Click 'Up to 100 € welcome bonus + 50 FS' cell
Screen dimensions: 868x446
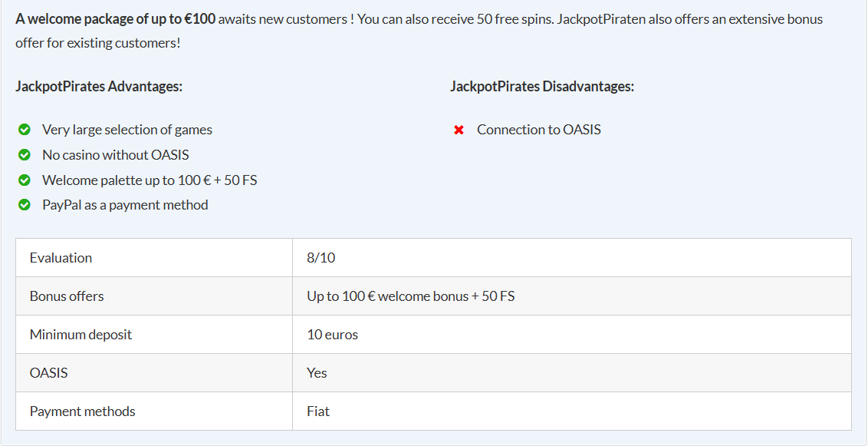[410, 296]
